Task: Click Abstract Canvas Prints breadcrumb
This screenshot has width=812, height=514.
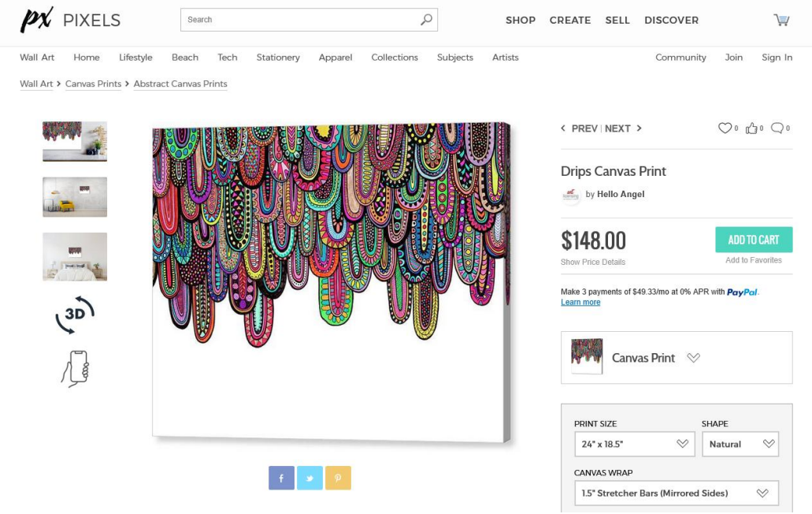Action: [x=180, y=84]
